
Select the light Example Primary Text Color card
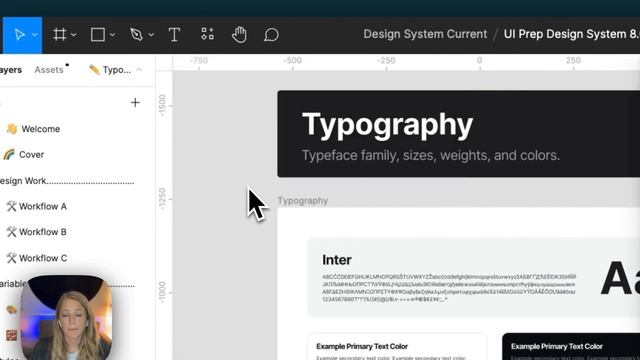click(397, 347)
